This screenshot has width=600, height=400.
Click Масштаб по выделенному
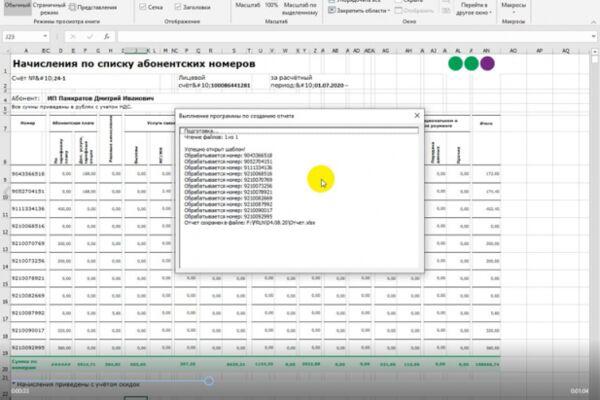point(300,8)
